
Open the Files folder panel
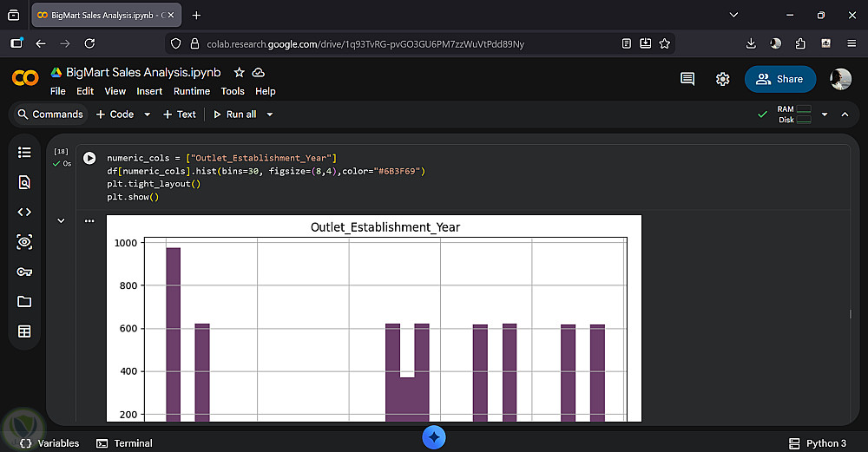click(x=24, y=301)
